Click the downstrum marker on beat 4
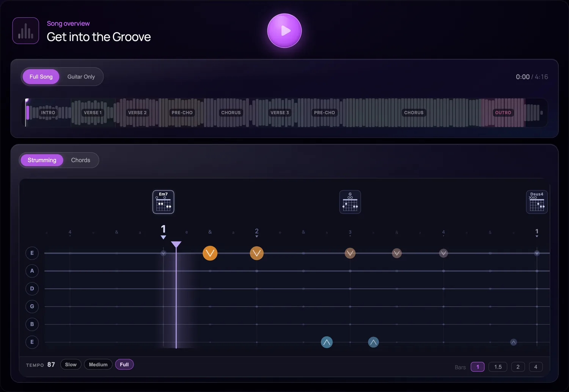The height and width of the screenshot is (392, 569). 443,253
